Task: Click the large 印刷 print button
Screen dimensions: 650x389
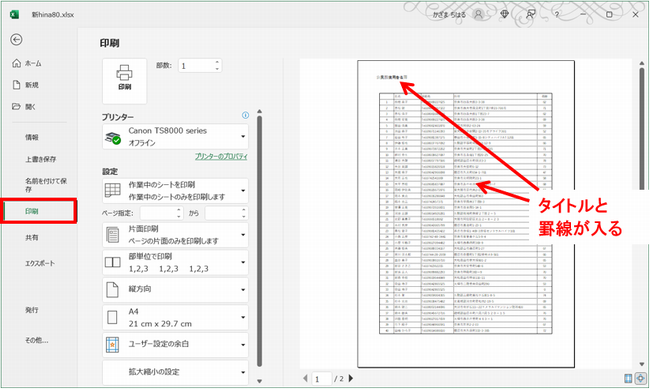Action: point(124,81)
